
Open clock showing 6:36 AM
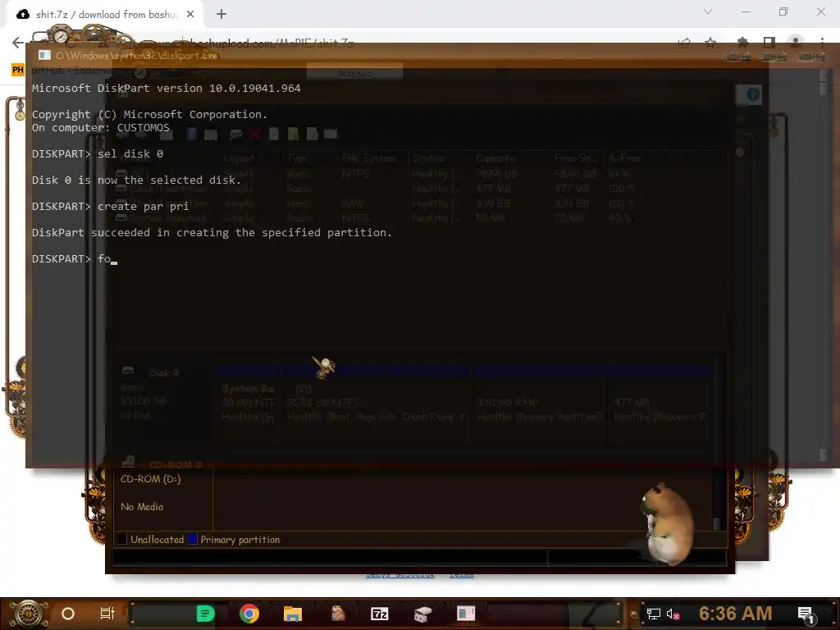point(736,614)
